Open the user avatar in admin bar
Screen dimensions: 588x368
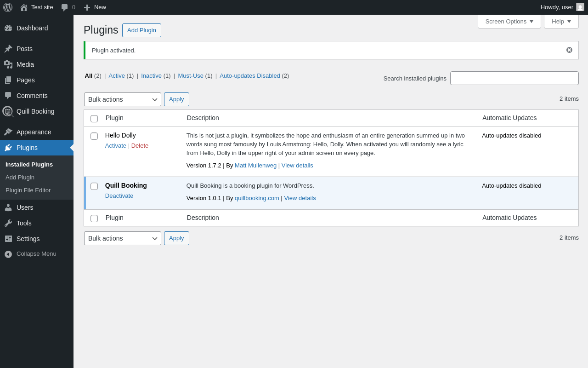580,7
